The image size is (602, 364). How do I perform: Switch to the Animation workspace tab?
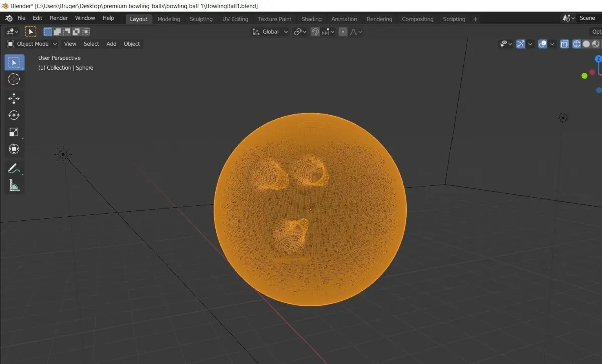point(344,19)
